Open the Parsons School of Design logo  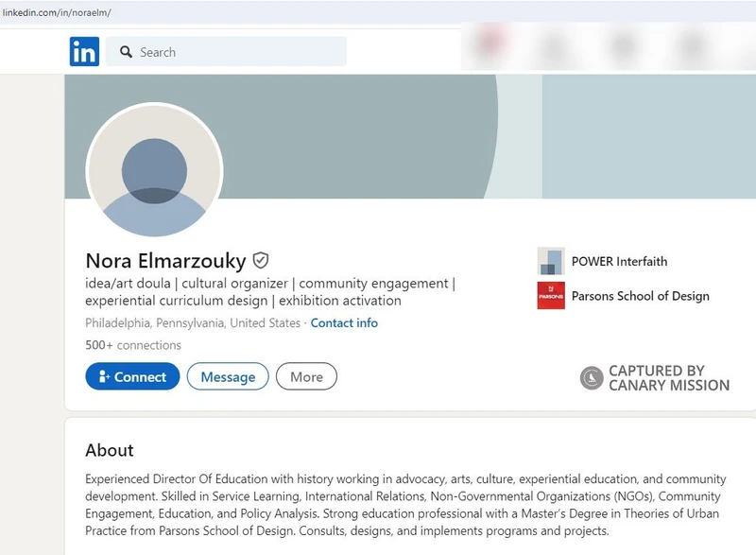click(552, 296)
